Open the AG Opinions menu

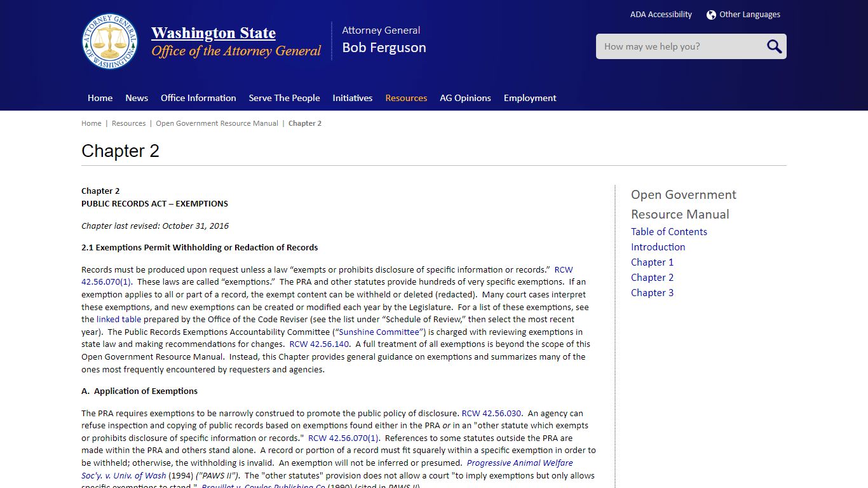[465, 98]
